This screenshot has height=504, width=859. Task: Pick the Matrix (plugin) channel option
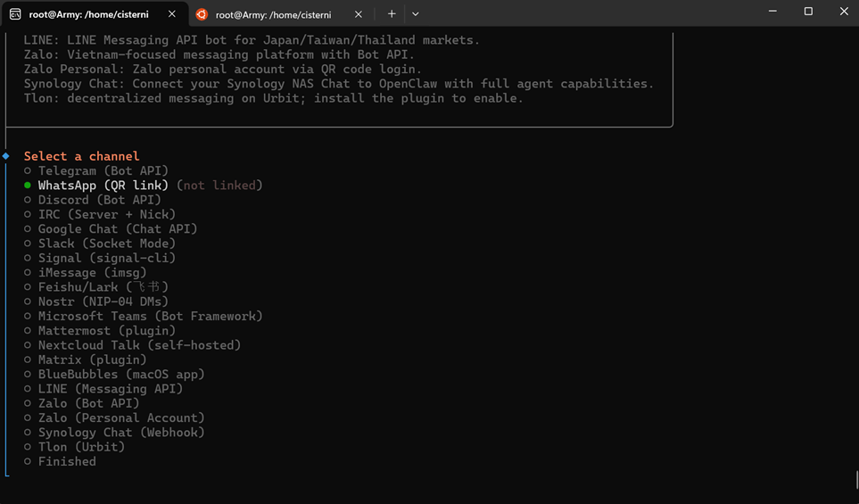92,359
